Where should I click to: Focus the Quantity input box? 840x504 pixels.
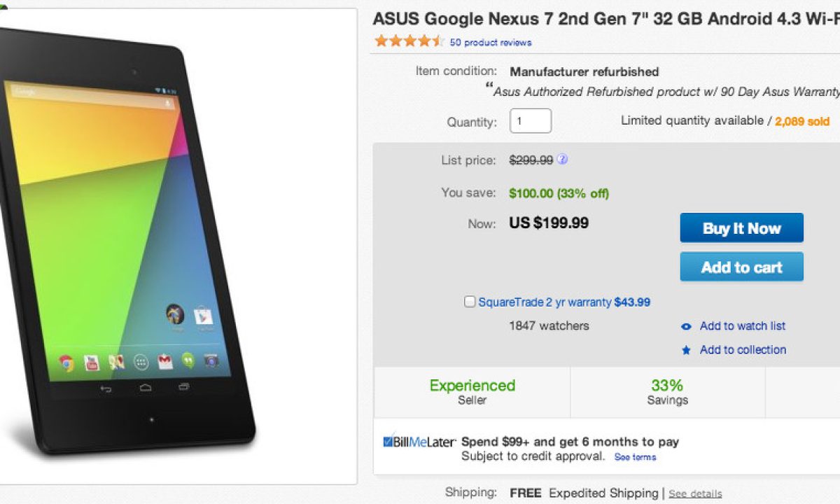(530, 121)
